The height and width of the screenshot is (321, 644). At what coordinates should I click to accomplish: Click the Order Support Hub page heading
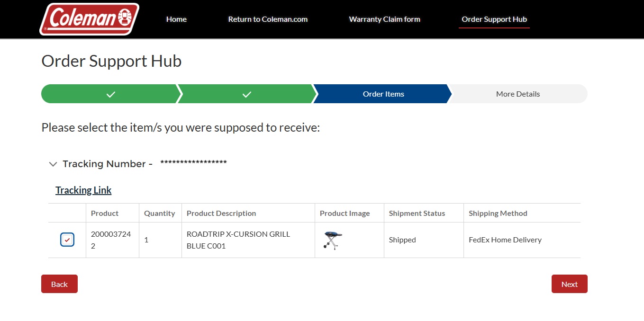click(x=111, y=61)
